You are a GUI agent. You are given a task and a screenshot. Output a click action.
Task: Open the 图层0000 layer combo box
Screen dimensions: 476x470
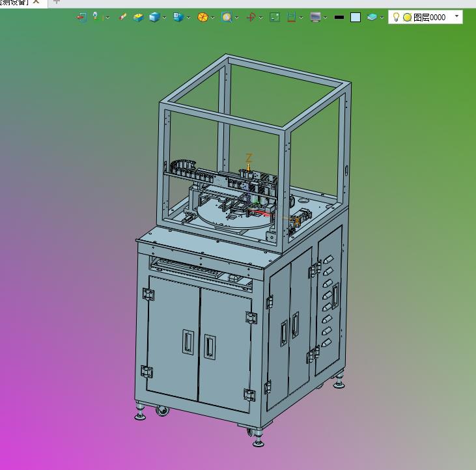[426, 17]
